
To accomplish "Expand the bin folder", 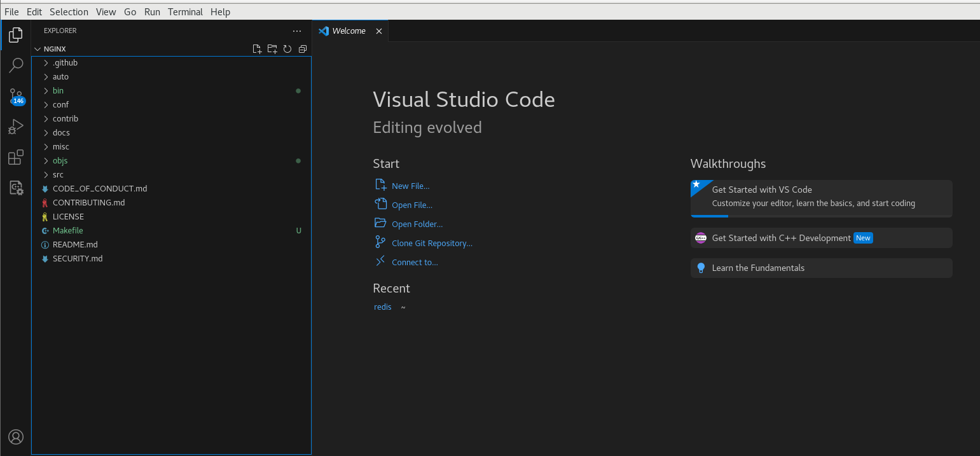I will click(x=46, y=91).
